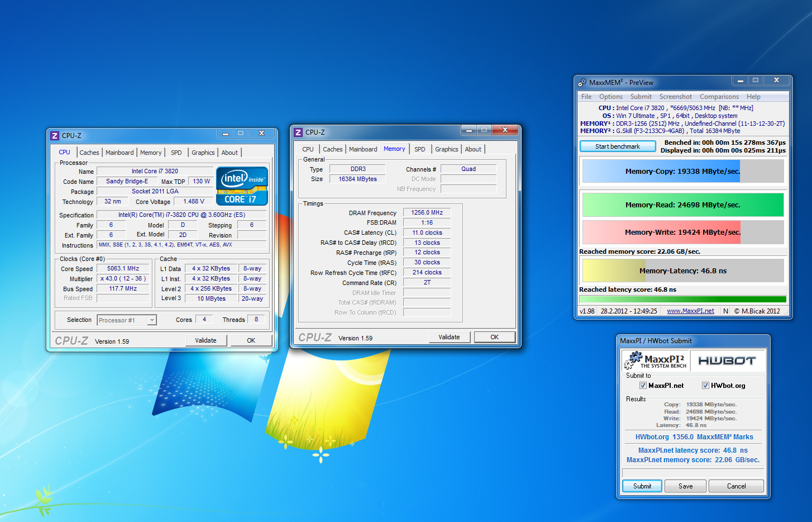Click the N status bar cell in MaxxMEM
Viewport: 812px width, 522px height.
(x=725, y=311)
